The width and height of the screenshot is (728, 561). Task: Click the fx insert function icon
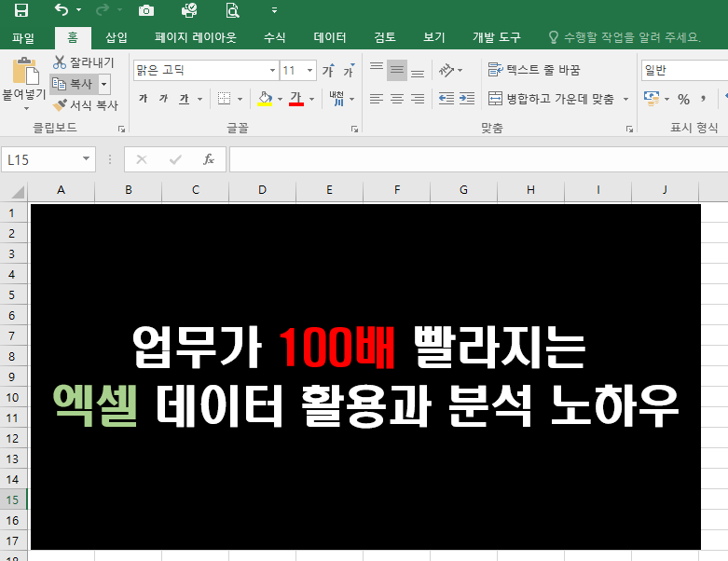pos(209,159)
